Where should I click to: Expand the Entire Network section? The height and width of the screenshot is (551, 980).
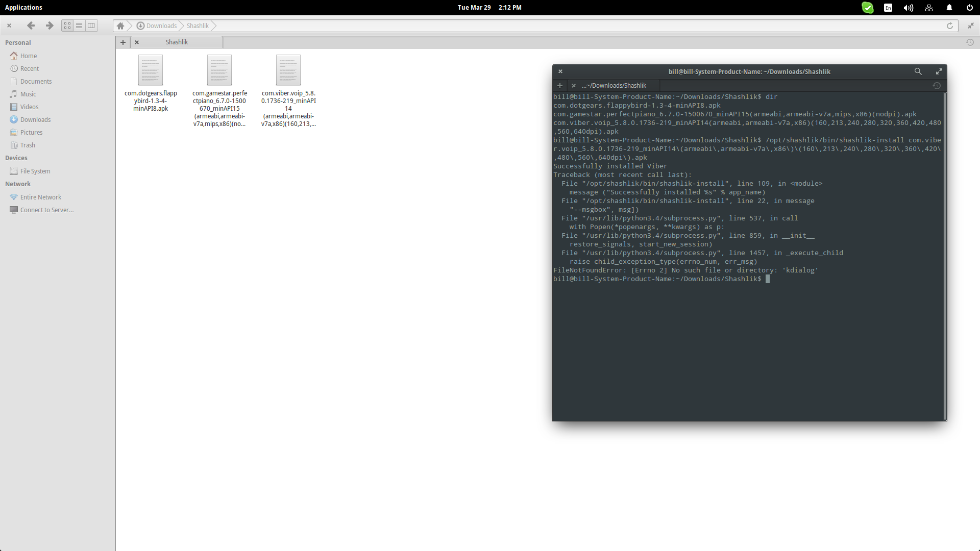pos(40,196)
